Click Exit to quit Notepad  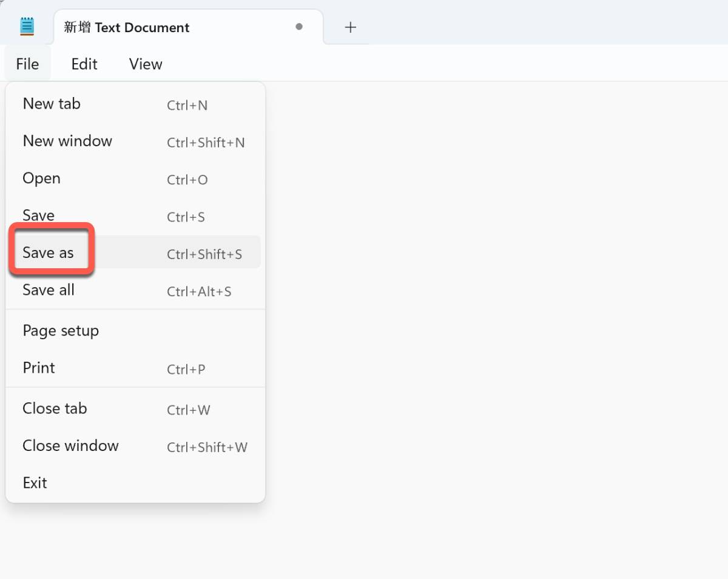coord(35,482)
